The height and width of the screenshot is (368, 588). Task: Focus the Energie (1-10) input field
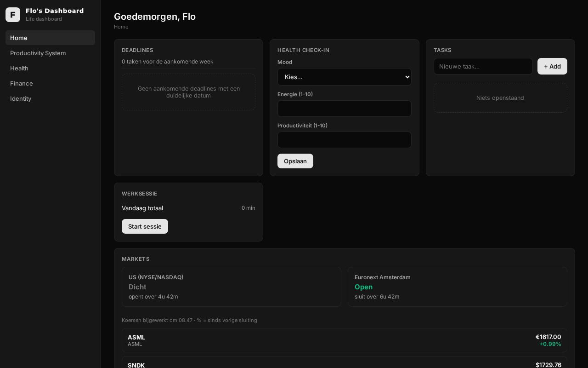pyautogui.click(x=345, y=109)
